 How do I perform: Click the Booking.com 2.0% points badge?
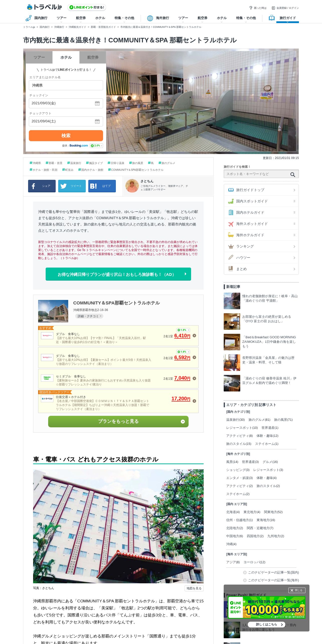pos(96,146)
